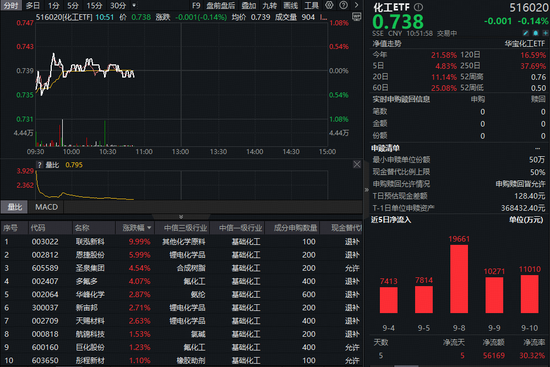550x367 pixels.
Task: Click the 最小申赎单位份额 50万 value
Action: 537,160
